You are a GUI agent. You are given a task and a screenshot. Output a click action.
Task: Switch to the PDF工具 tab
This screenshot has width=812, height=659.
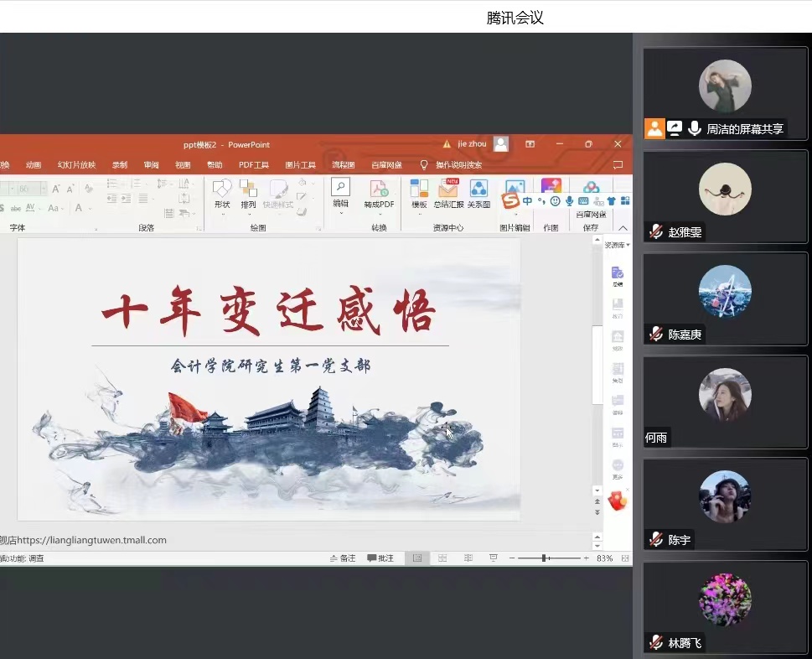253,165
